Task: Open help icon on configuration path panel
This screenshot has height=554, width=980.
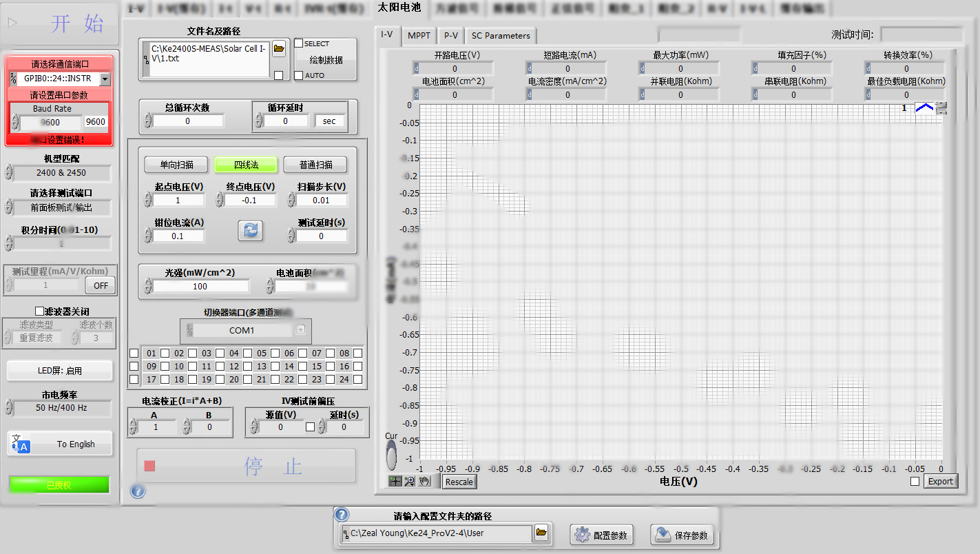Action: pyautogui.click(x=342, y=515)
